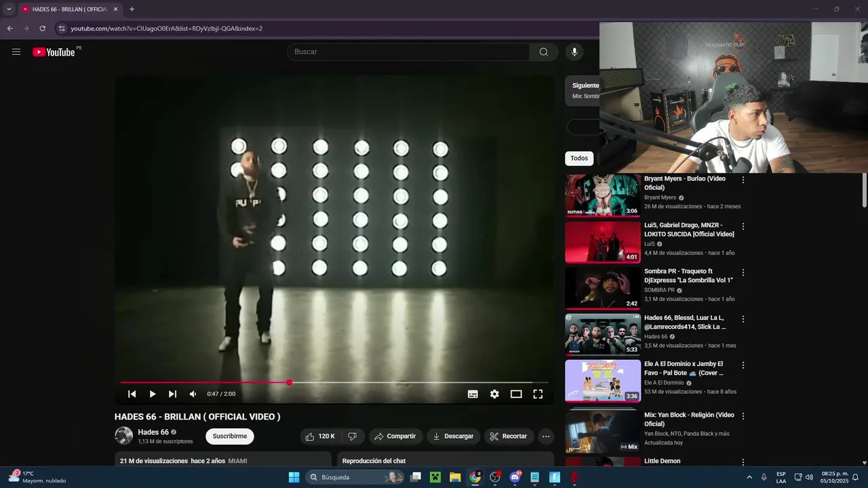Screen dimensions: 868x488
Task: Reload the YouTube page
Action: pos(42,28)
